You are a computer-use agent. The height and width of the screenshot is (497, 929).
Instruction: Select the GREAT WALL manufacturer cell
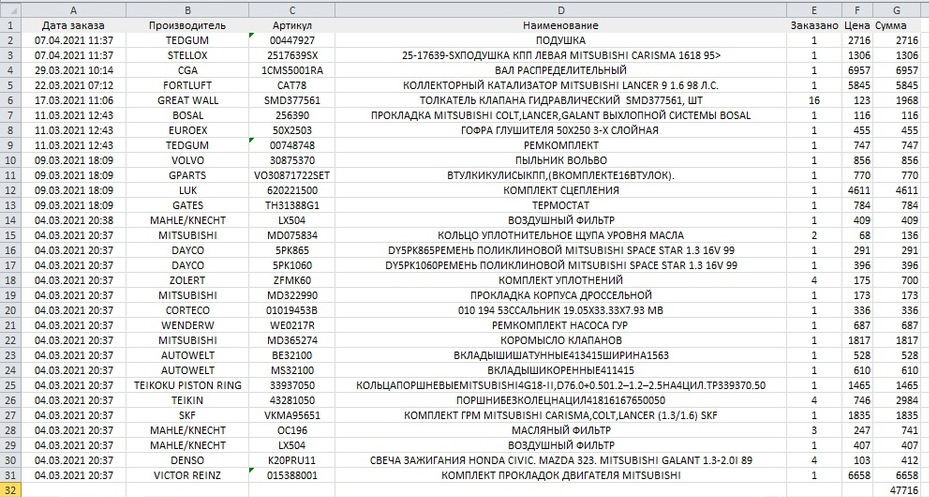coord(187,101)
